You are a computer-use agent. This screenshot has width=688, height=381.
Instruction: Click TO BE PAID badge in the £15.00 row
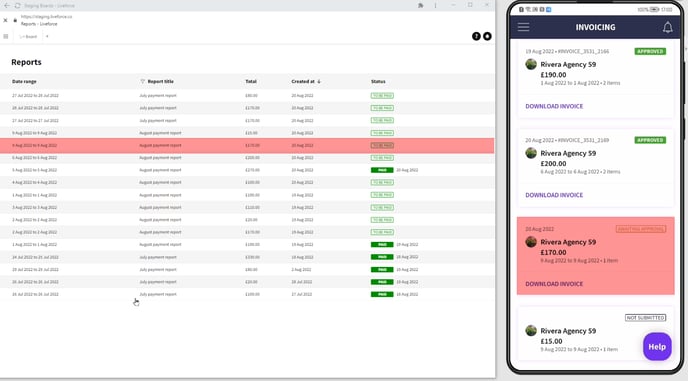click(382, 133)
